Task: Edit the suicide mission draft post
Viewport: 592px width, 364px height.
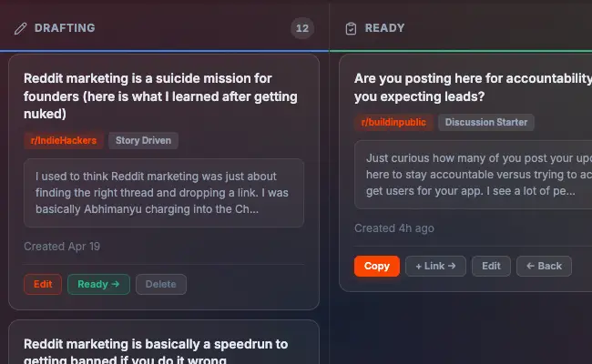Action: [43, 284]
